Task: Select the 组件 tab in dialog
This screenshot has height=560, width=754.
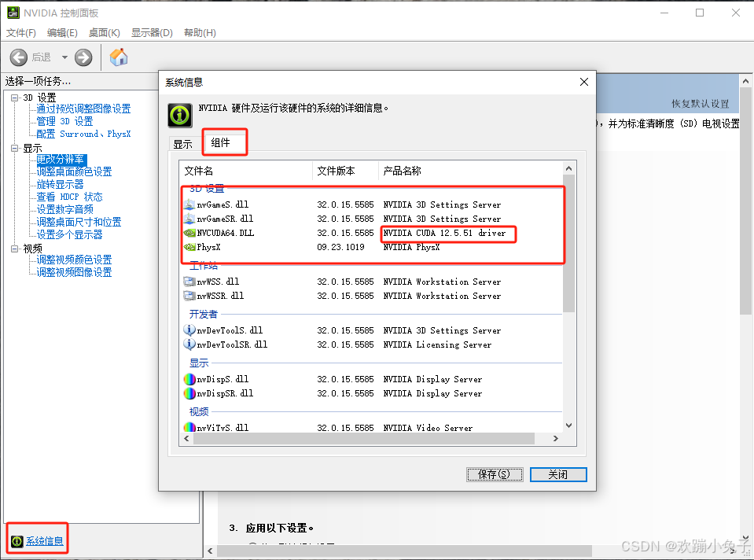Action: coord(221,142)
